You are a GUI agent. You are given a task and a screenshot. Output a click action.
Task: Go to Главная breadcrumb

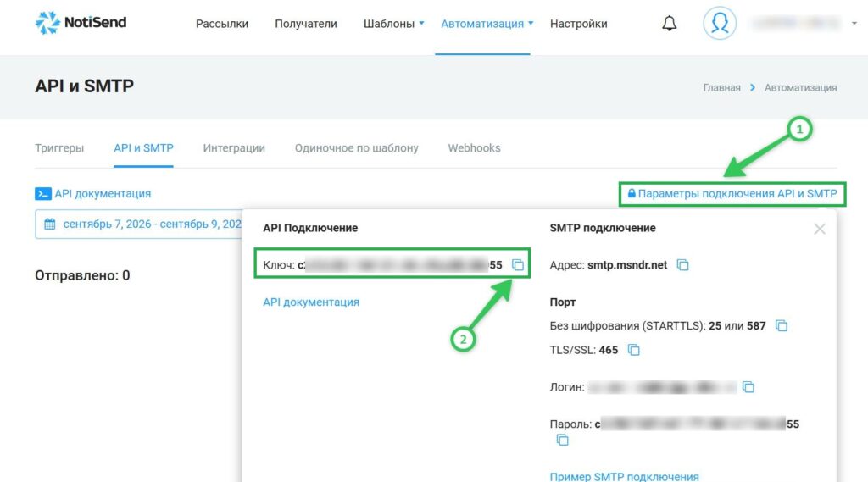(722, 87)
